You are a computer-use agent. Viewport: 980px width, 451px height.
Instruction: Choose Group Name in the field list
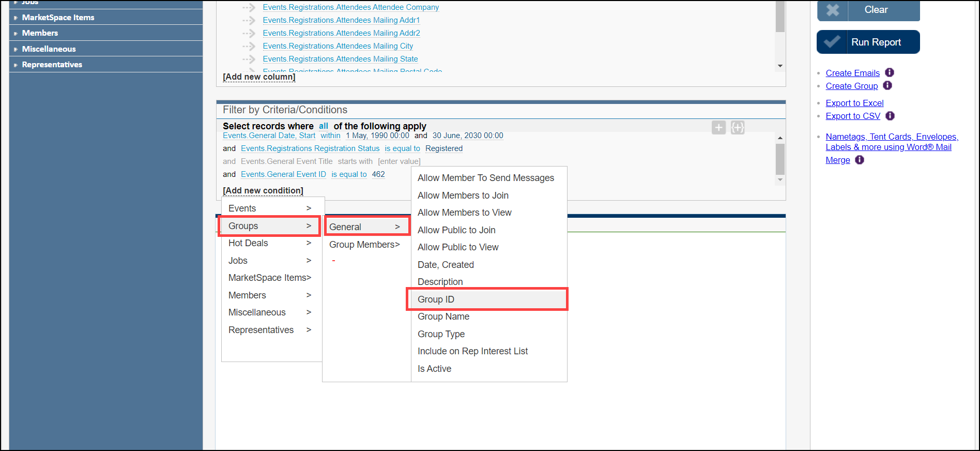coord(443,317)
